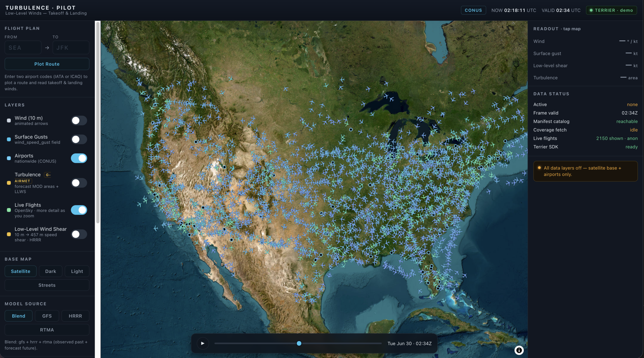Switch off the Live Flights layer
The image size is (644, 358).
tap(79, 210)
